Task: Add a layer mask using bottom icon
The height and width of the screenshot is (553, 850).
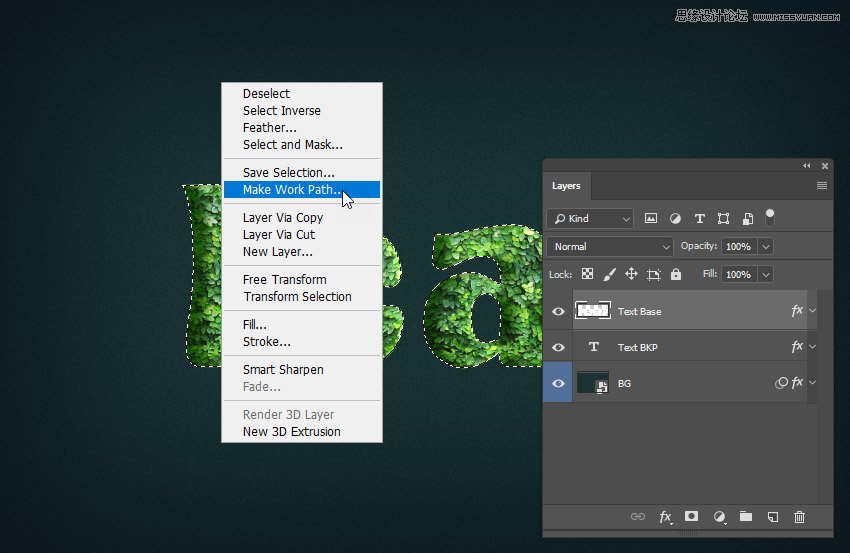Action: (691, 517)
